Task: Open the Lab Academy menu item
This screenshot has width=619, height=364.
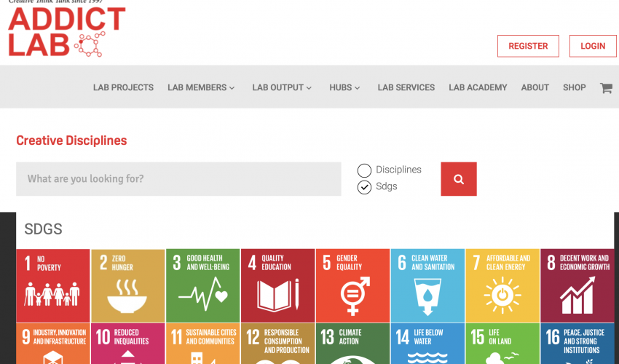Action: pyautogui.click(x=478, y=87)
